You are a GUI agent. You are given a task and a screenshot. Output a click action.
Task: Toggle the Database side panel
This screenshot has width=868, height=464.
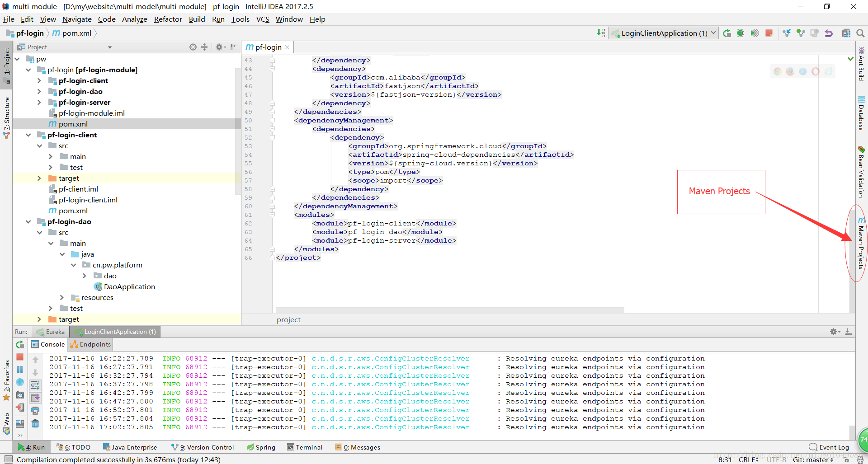pos(861,113)
